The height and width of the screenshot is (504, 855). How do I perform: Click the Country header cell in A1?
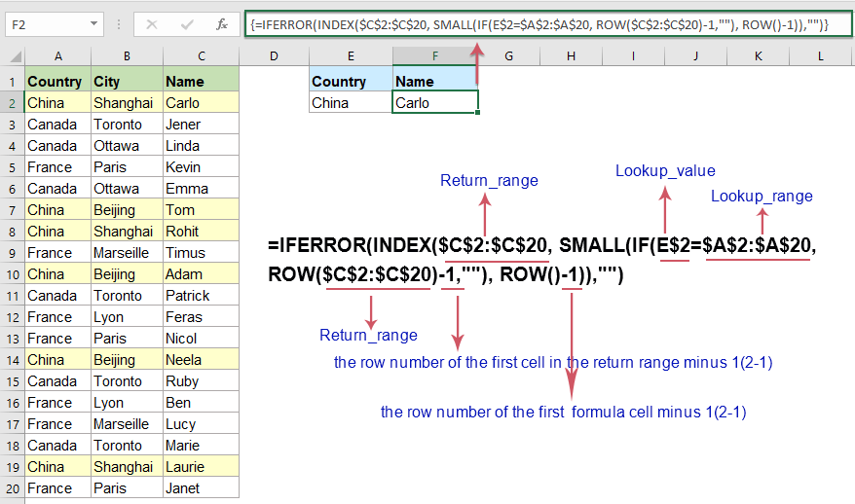(x=57, y=81)
